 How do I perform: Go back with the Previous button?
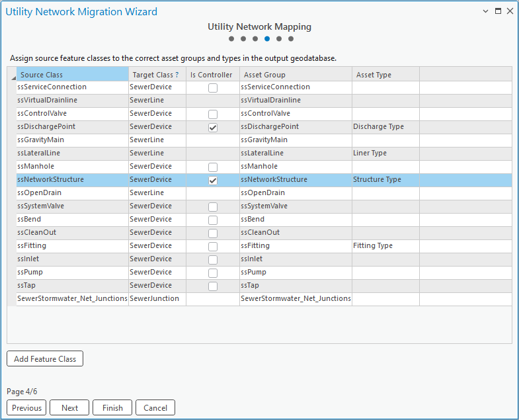[x=27, y=407]
